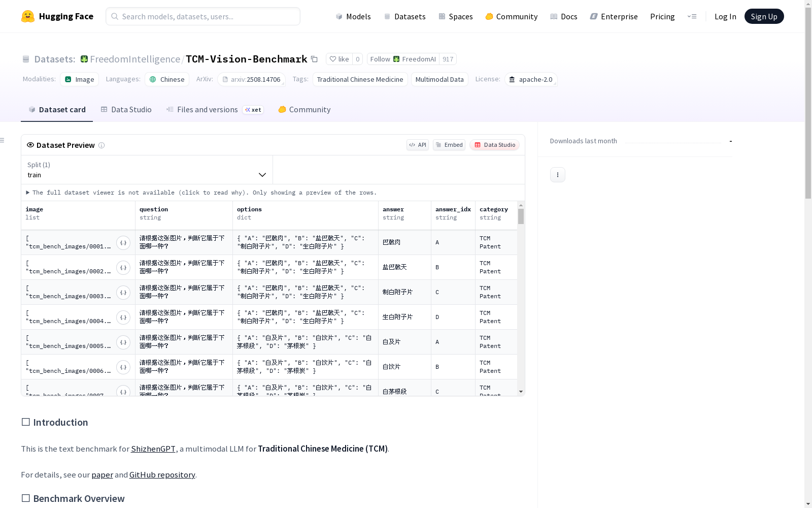Click the follower count 917
Image resolution: width=812 pixels, height=508 pixels.
pyautogui.click(x=448, y=59)
